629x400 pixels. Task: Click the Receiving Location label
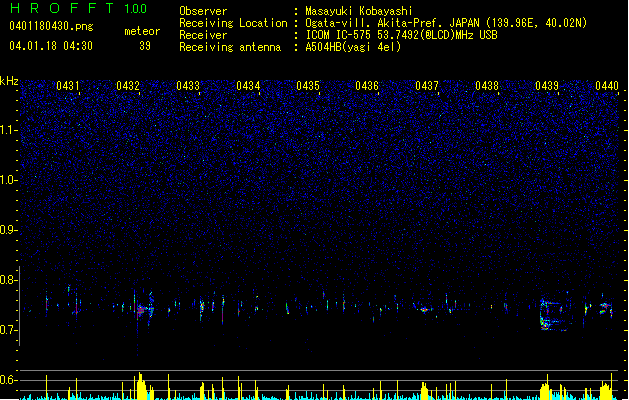[x=233, y=23]
